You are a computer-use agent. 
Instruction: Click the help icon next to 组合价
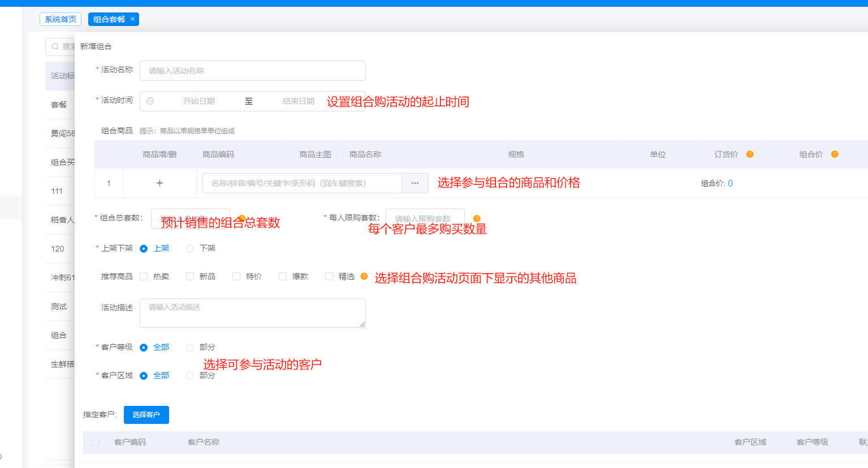[835, 154]
